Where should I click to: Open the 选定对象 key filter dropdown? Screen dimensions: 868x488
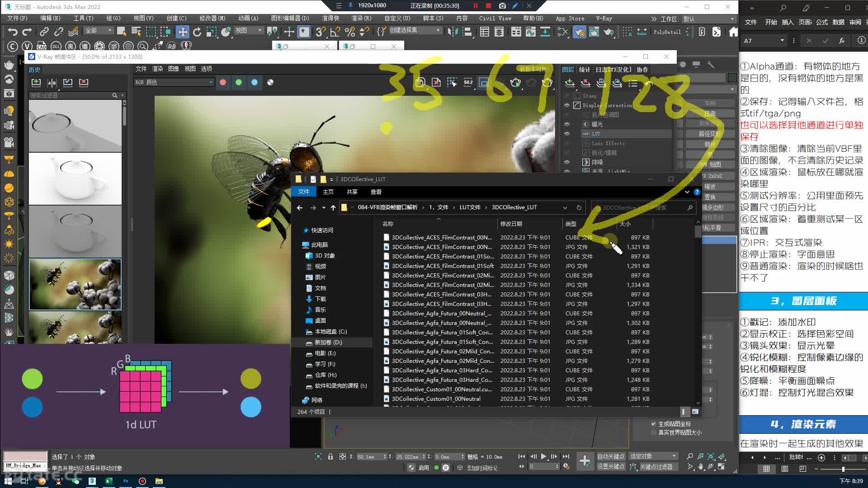653,456
